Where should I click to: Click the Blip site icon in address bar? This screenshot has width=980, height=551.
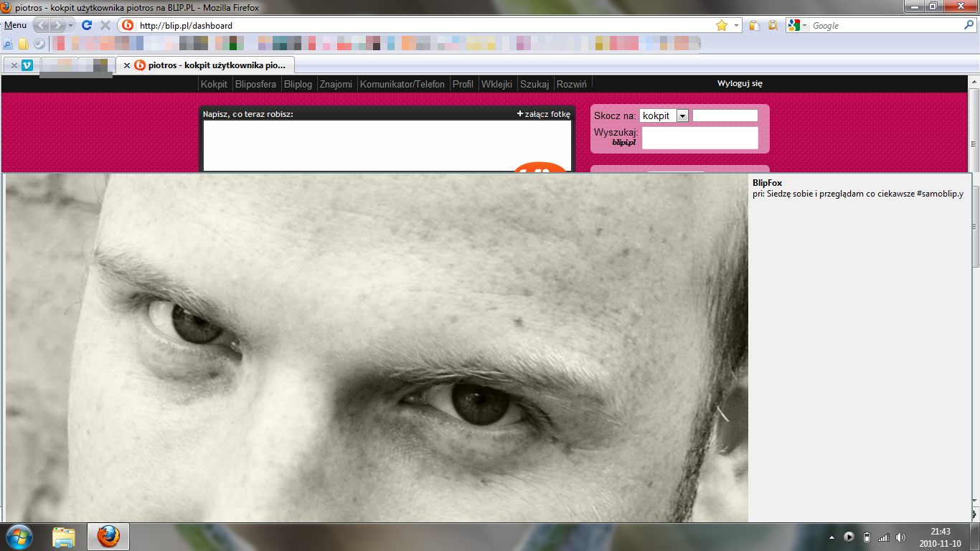128,25
